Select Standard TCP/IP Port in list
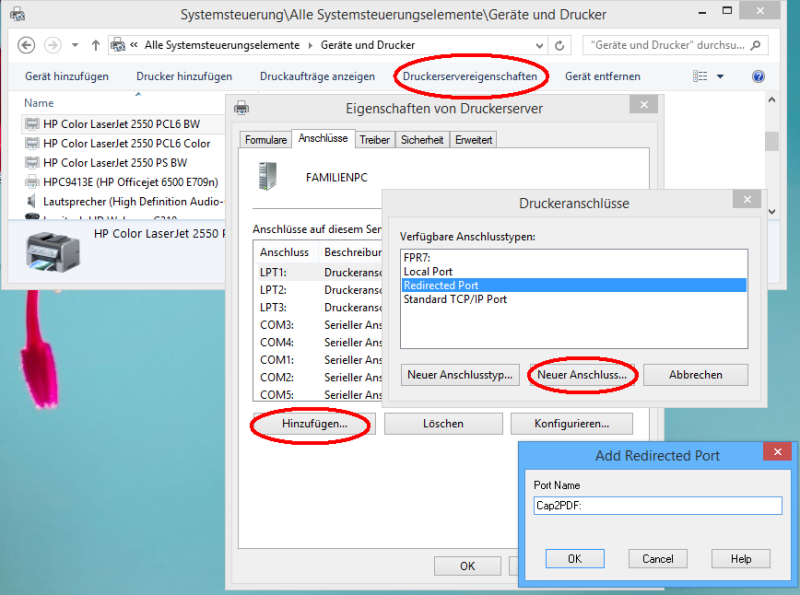800x595 pixels. click(455, 299)
